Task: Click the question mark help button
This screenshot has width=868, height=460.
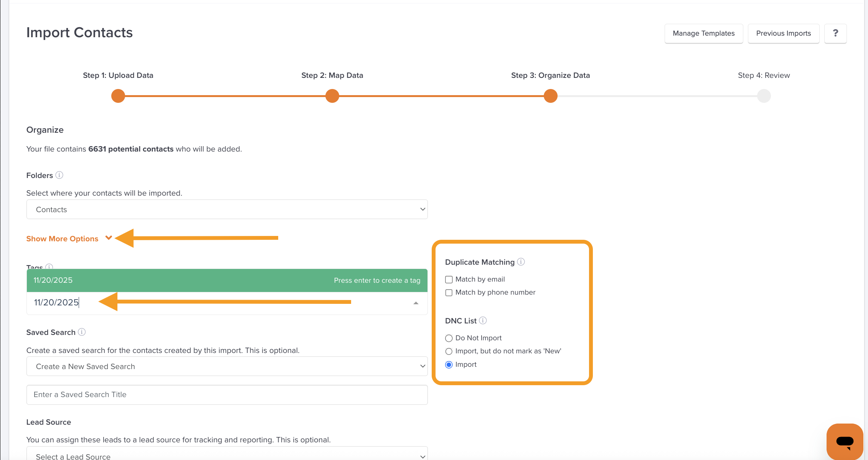Action: 835,33
